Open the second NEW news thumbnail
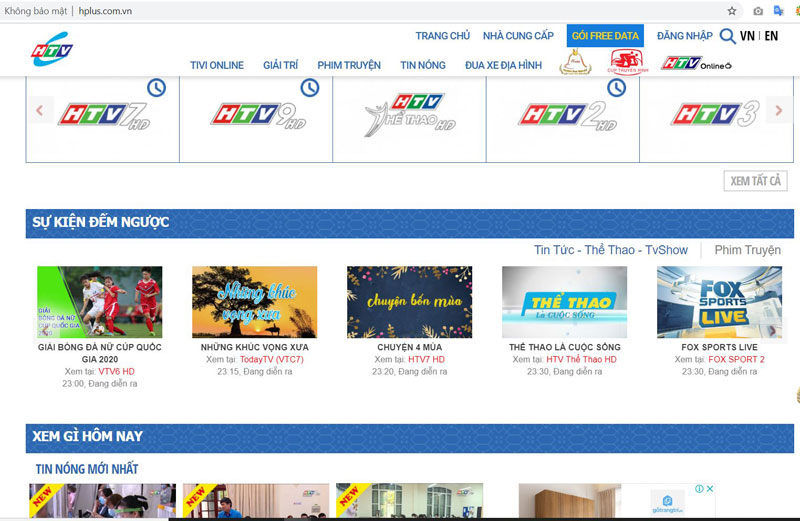The height and width of the screenshot is (521, 800). (x=256, y=501)
